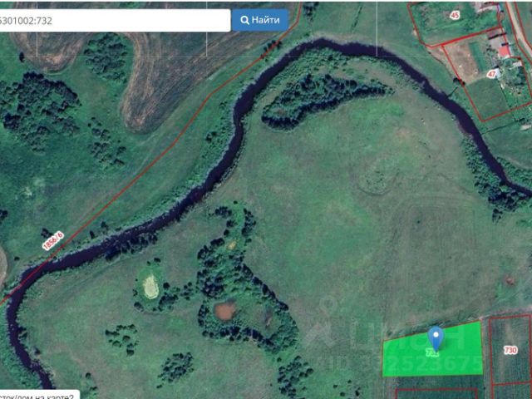Click the blue map pin marker
The width and height of the screenshot is (532, 399).
[x=436, y=338]
